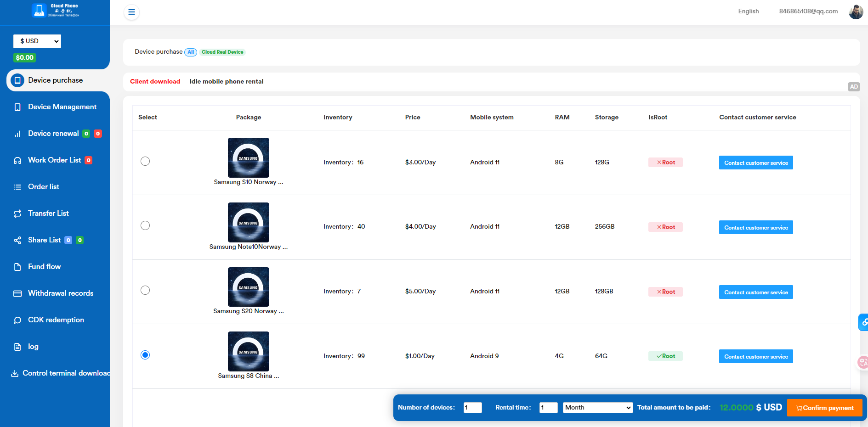Open the USD currency dropdown
The height and width of the screenshot is (427, 868).
[37, 41]
